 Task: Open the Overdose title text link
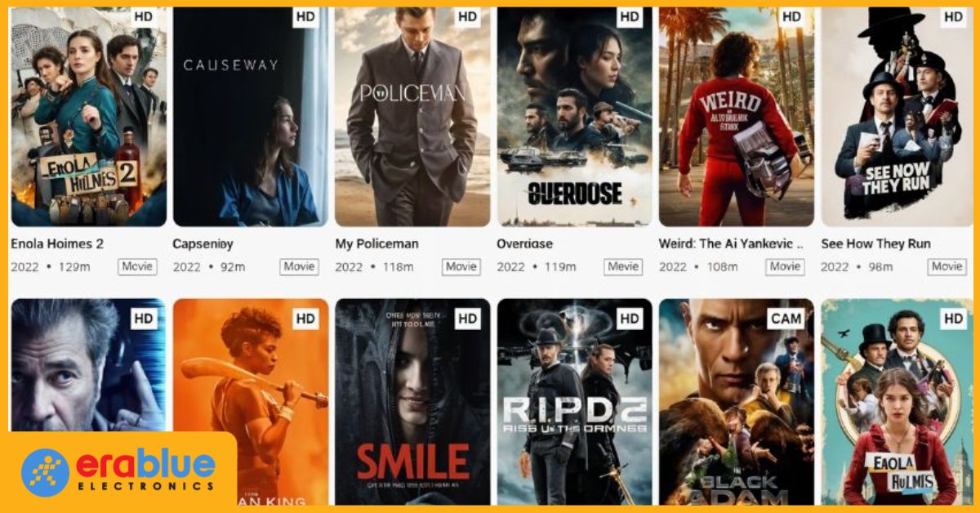[525, 243]
